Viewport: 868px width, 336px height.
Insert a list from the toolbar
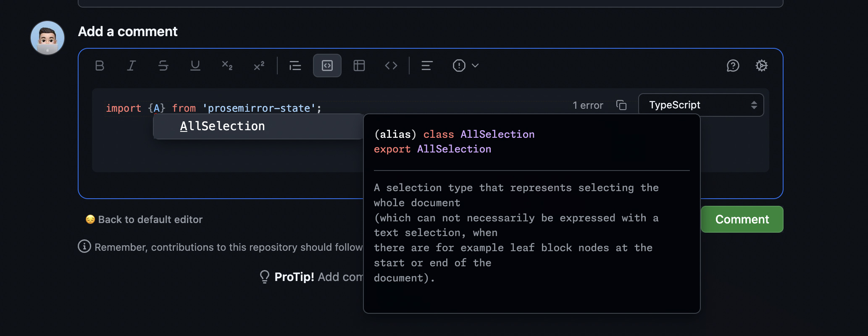(295, 66)
